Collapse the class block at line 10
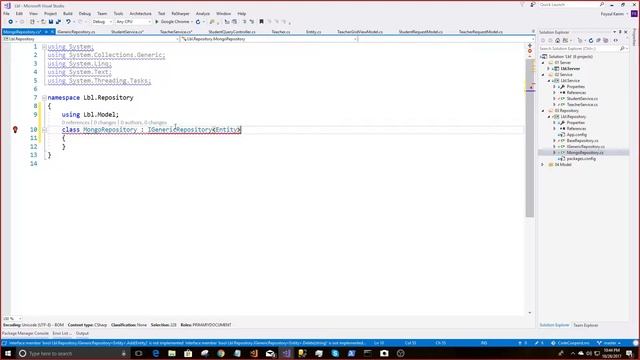The width and height of the screenshot is (640, 360). coord(44,129)
